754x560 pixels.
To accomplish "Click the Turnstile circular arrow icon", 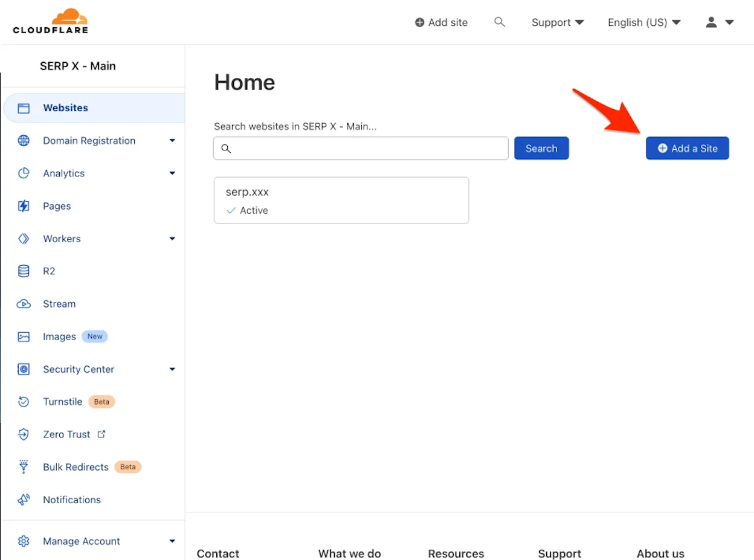I will pyautogui.click(x=24, y=402).
